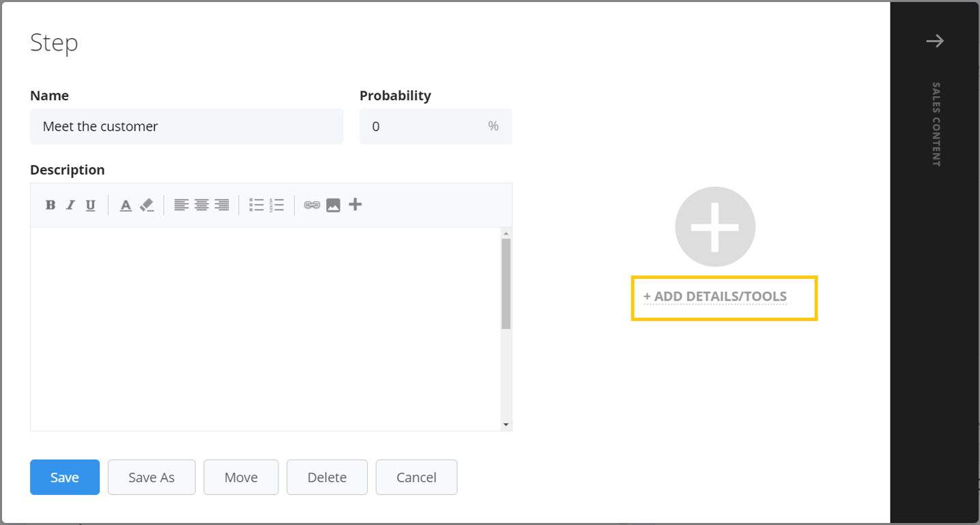The width and height of the screenshot is (980, 525).
Task: Save the step
Action: pyautogui.click(x=64, y=477)
